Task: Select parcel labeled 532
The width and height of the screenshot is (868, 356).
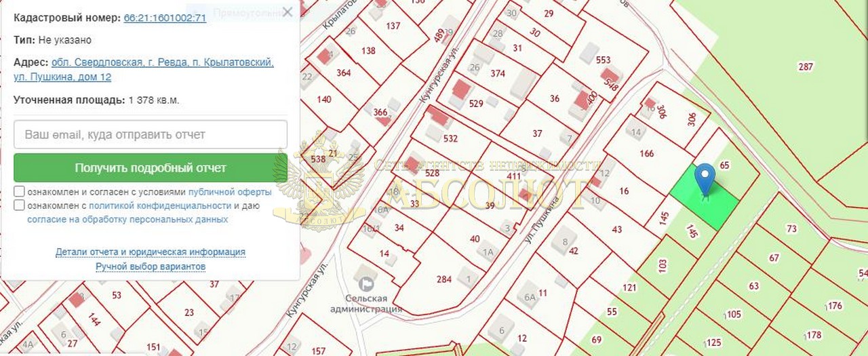Action: click(x=450, y=139)
